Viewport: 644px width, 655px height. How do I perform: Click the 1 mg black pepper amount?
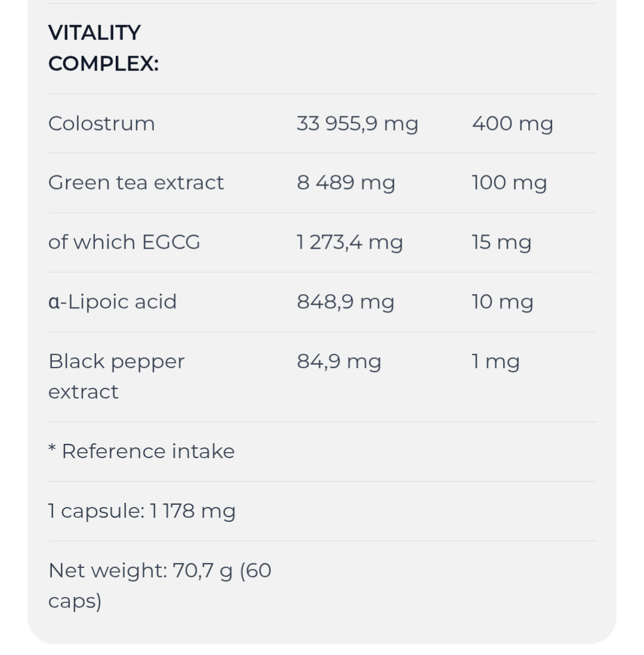click(495, 362)
